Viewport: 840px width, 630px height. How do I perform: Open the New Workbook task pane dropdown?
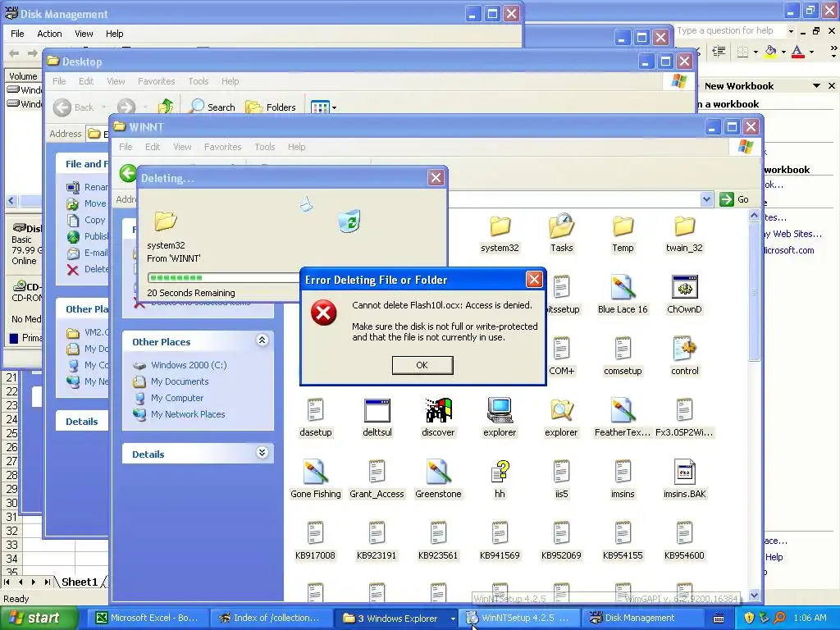816,85
